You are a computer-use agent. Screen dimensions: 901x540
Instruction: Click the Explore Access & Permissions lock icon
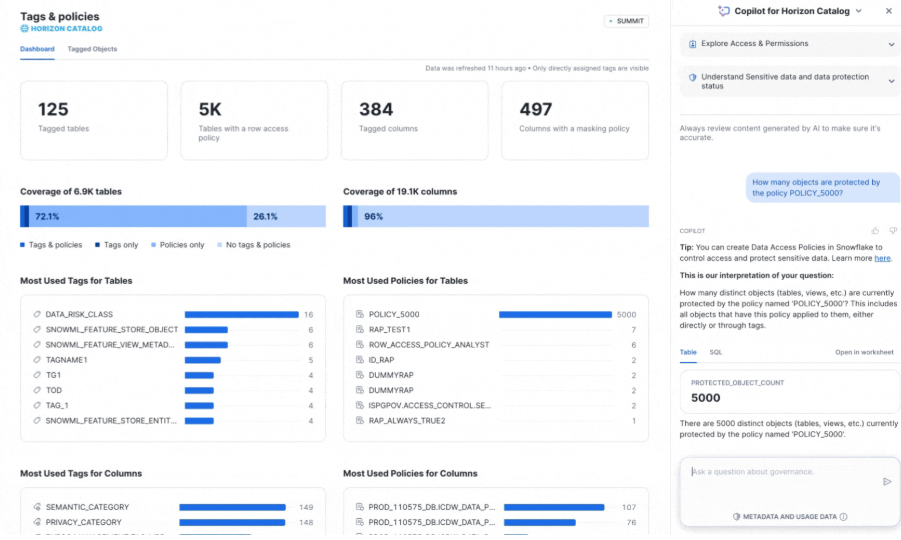[692, 44]
